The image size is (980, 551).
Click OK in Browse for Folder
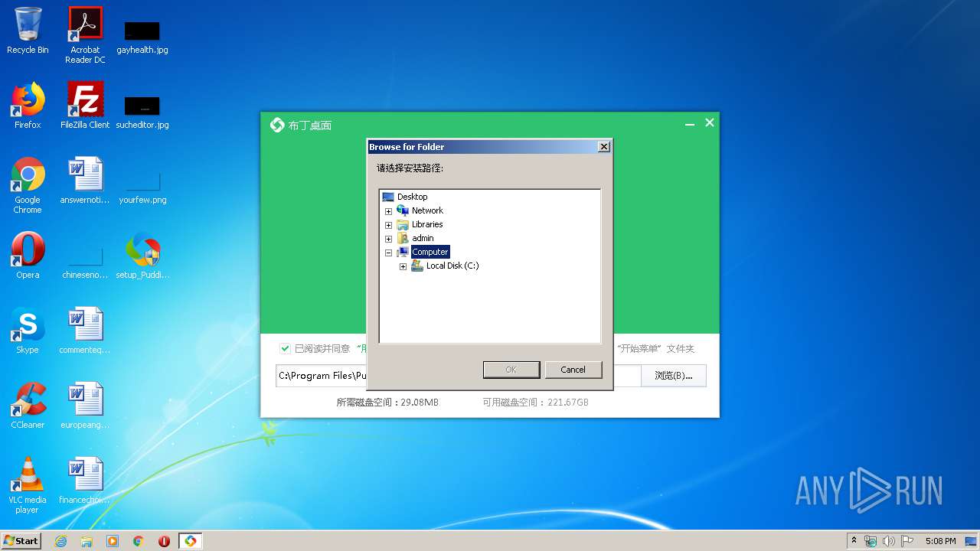pyautogui.click(x=511, y=370)
